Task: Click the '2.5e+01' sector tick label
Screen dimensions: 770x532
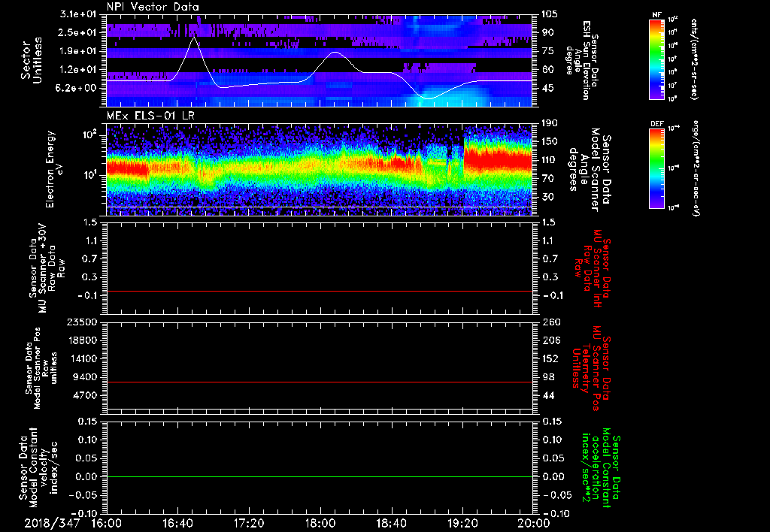Action: tap(78, 32)
